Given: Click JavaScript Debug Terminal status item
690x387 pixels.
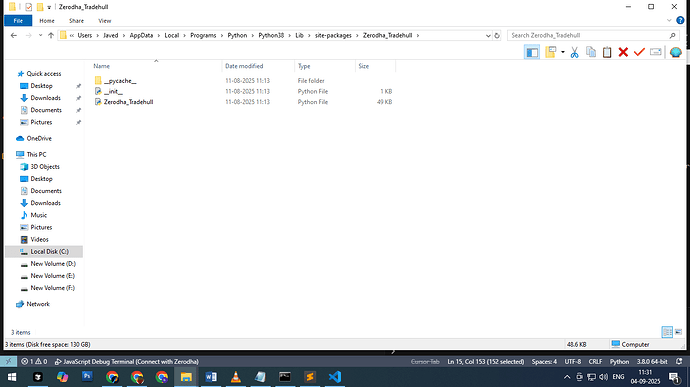Looking at the screenshot, I should 127,361.
